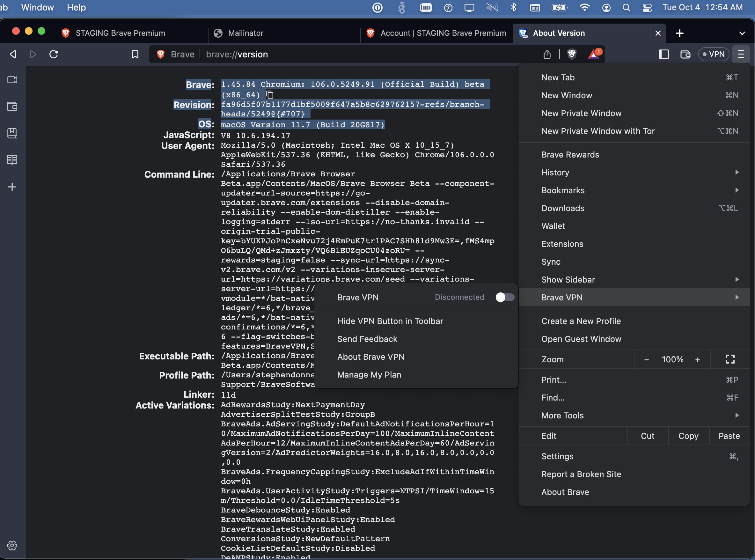
Task: Toggle the sidebar panel view icon
Action: pyautogui.click(x=664, y=54)
